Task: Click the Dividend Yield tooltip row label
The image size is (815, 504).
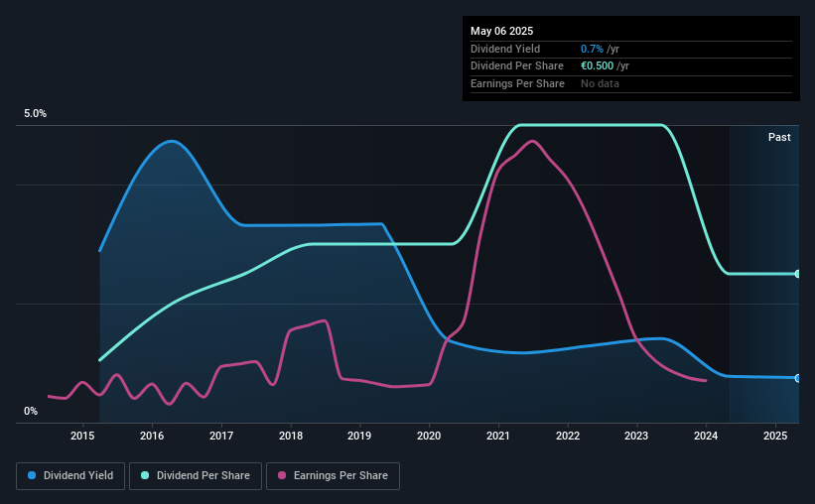Action: pyautogui.click(x=505, y=49)
